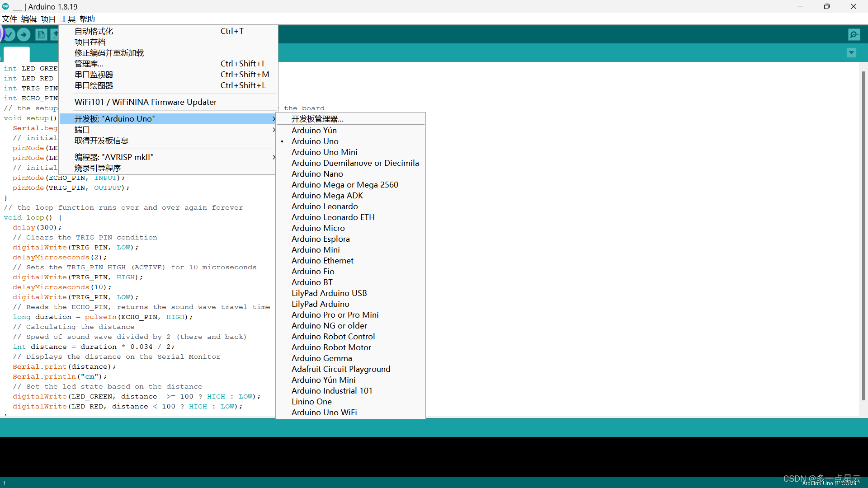
Task: Click the New sketch file icon
Action: pos(41,34)
